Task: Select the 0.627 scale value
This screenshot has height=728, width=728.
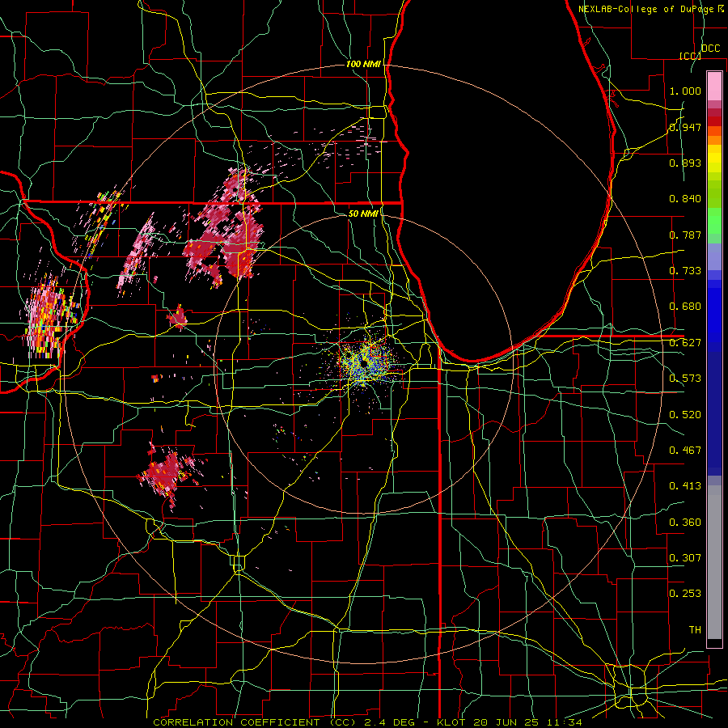Action: [685, 343]
